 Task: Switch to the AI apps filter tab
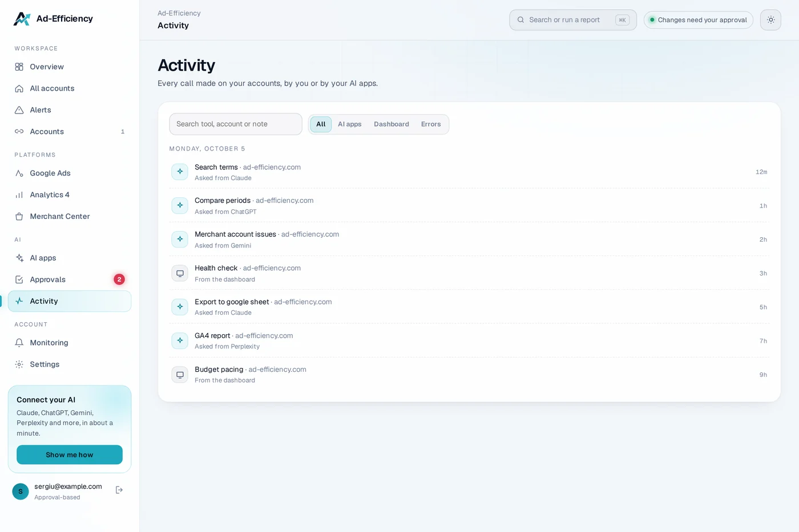coord(350,124)
